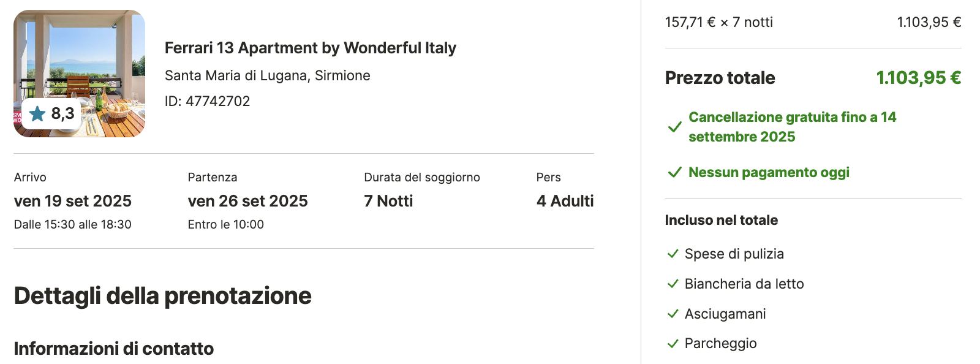Click the Dettagli della prenotazione heading
The image size is (980, 364).
[163, 296]
